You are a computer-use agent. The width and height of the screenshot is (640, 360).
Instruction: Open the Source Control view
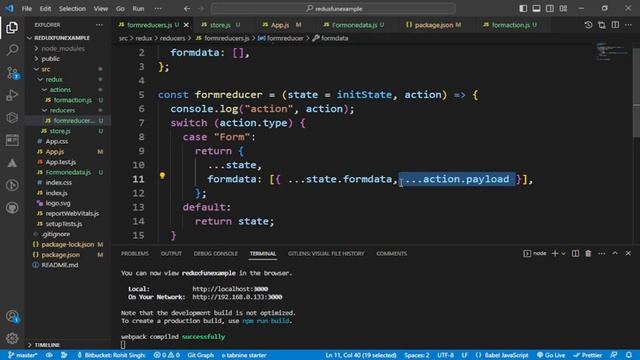pyautogui.click(x=12, y=73)
